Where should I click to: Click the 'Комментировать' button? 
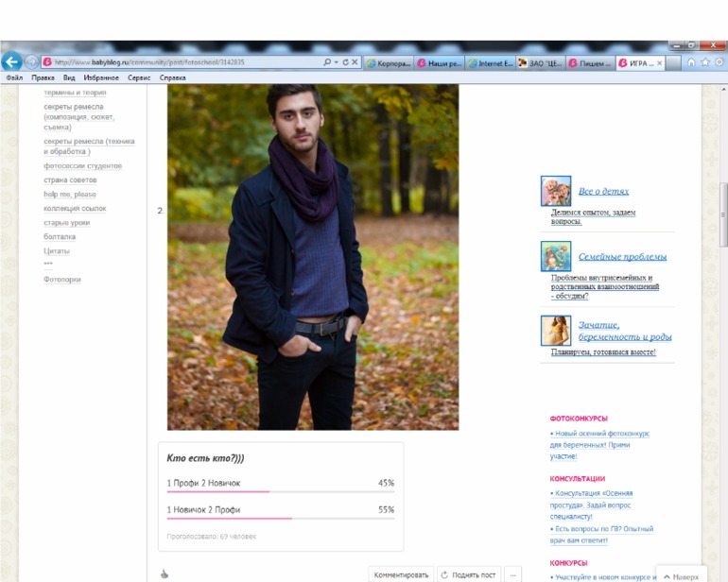(401, 574)
